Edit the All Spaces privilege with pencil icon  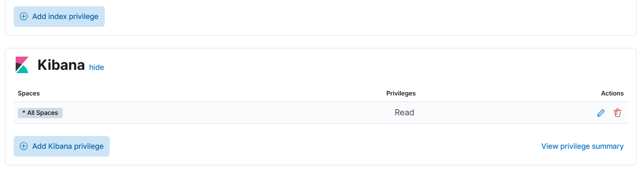(x=601, y=113)
